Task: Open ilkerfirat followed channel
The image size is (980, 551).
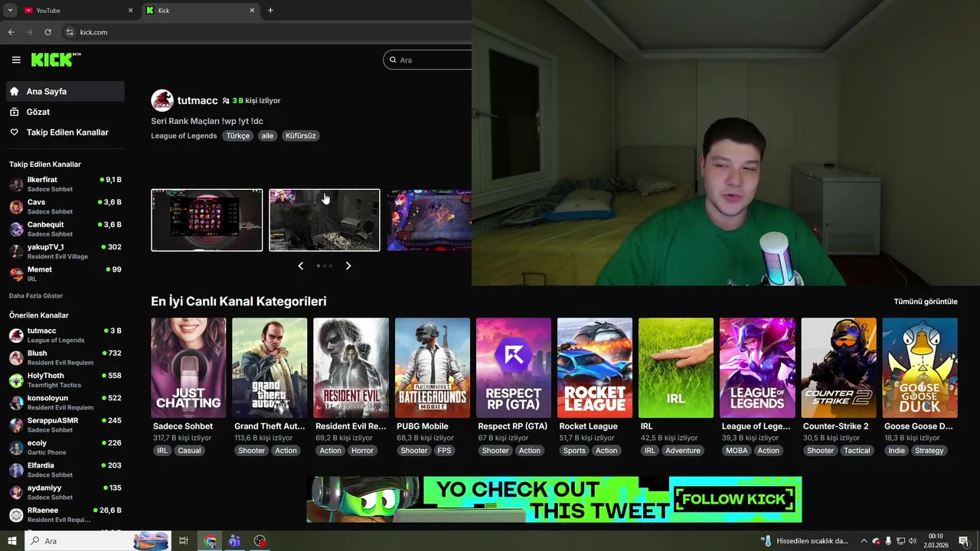Action: coord(65,184)
